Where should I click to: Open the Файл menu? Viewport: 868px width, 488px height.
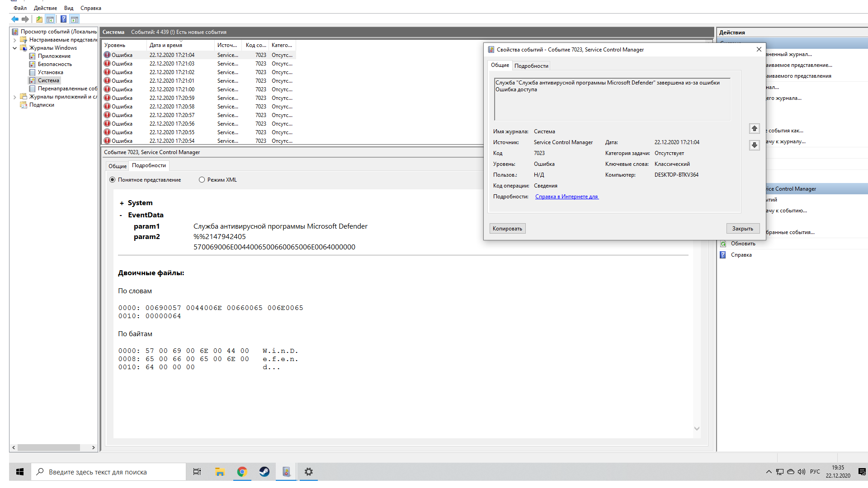pyautogui.click(x=20, y=8)
